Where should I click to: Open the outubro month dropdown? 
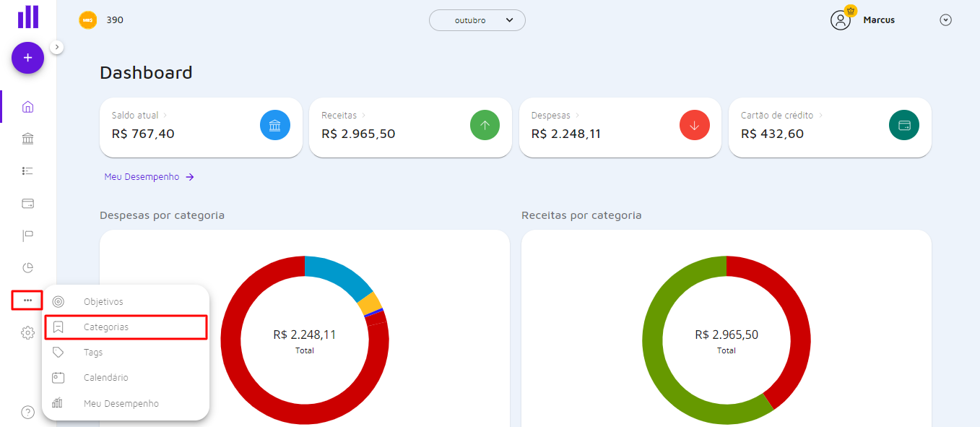(477, 20)
